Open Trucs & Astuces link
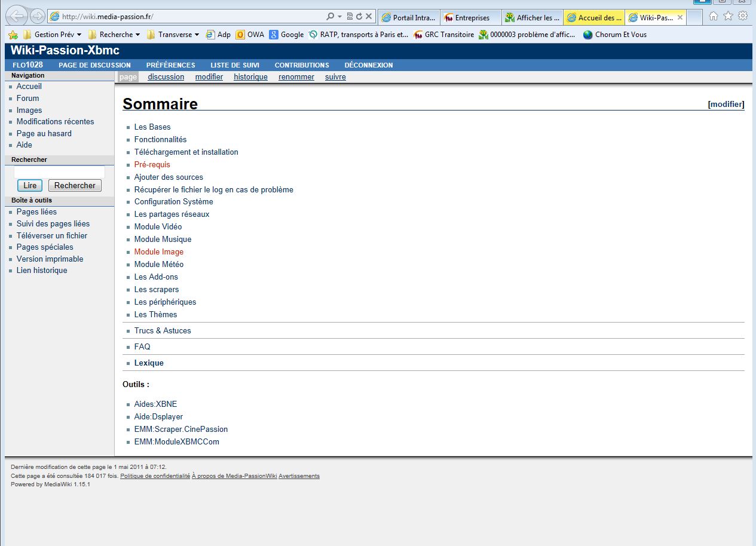This screenshot has width=756, height=546. pos(163,330)
